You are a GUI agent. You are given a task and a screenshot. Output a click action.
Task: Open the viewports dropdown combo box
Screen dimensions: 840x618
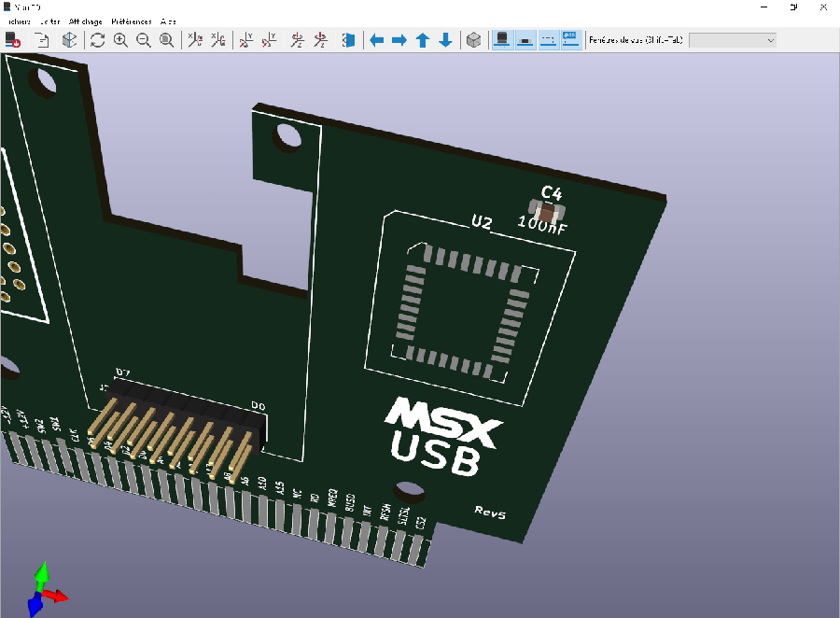pos(733,40)
